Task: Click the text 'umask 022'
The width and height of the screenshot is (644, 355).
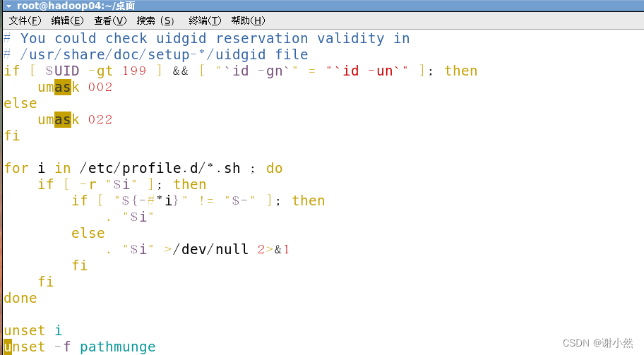Action: point(75,119)
